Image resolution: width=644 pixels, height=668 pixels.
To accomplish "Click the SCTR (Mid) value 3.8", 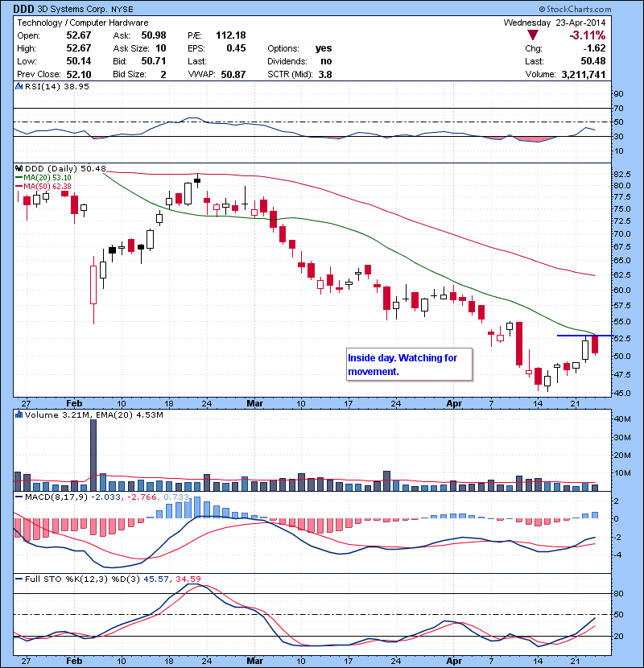I will click(x=324, y=75).
